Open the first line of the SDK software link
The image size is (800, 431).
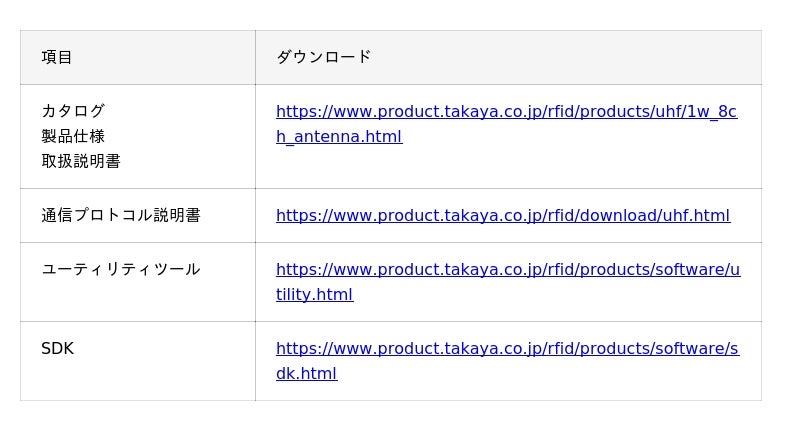pos(507,349)
